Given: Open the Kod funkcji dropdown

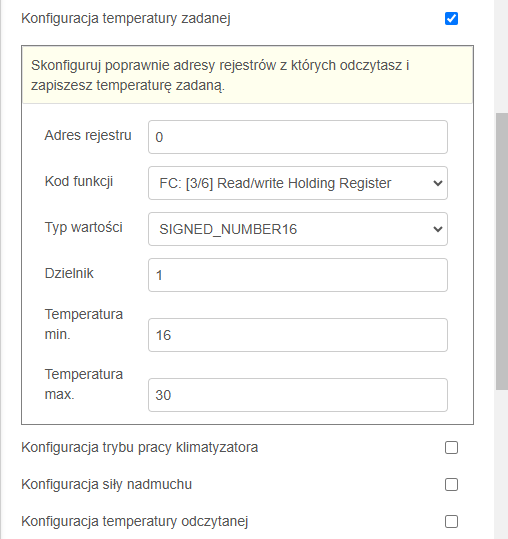Looking at the screenshot, I should 298,183.
